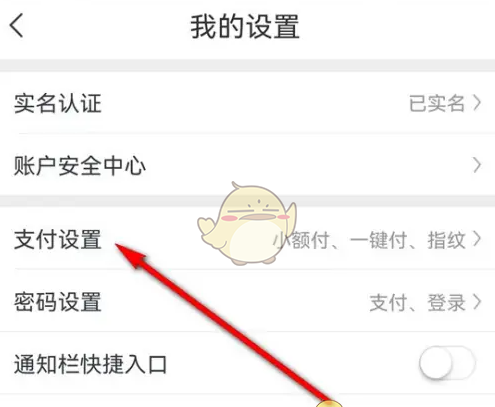The height and width of the screenshot is (407, 495).
Task: Expand 账户安全中心 chevron arrow
Action: 478,165
